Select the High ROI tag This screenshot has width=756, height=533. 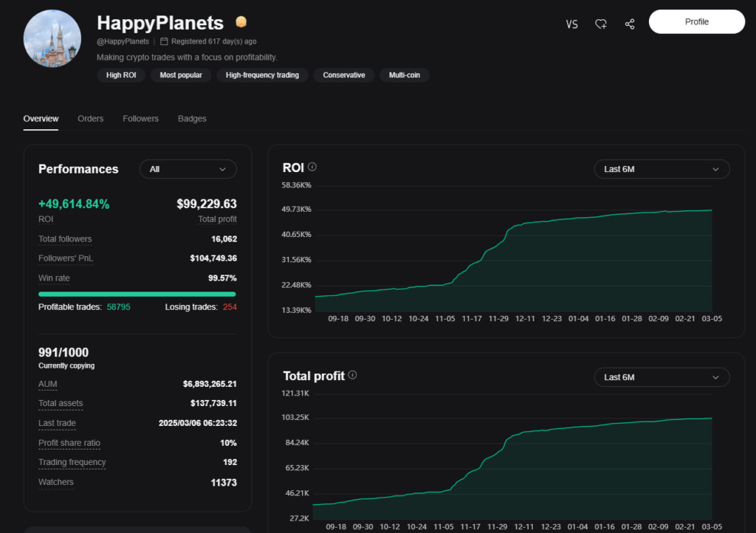[121, 75]
